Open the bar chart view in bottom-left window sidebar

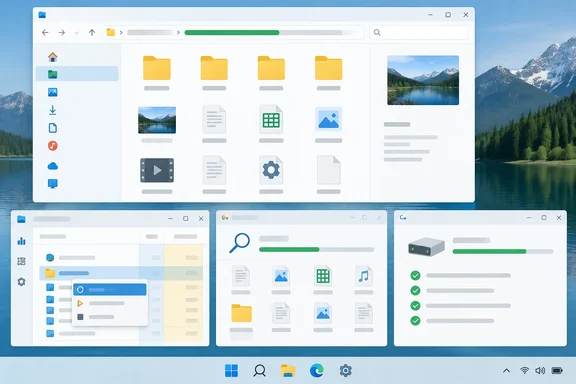(x=21, y=241)
